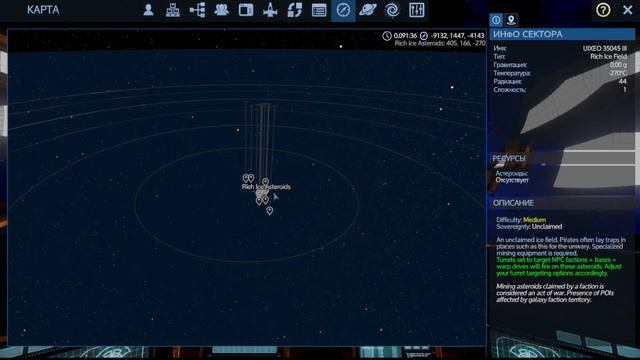Open the group of people faction icon
640x360 pixels.
pyautogui.click(x=221, y=10)
